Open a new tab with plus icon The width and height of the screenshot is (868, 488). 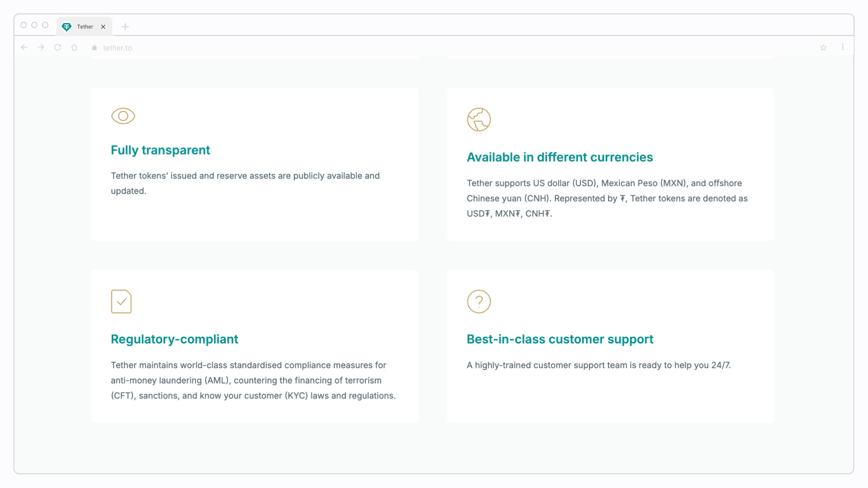tap(125, 27)
